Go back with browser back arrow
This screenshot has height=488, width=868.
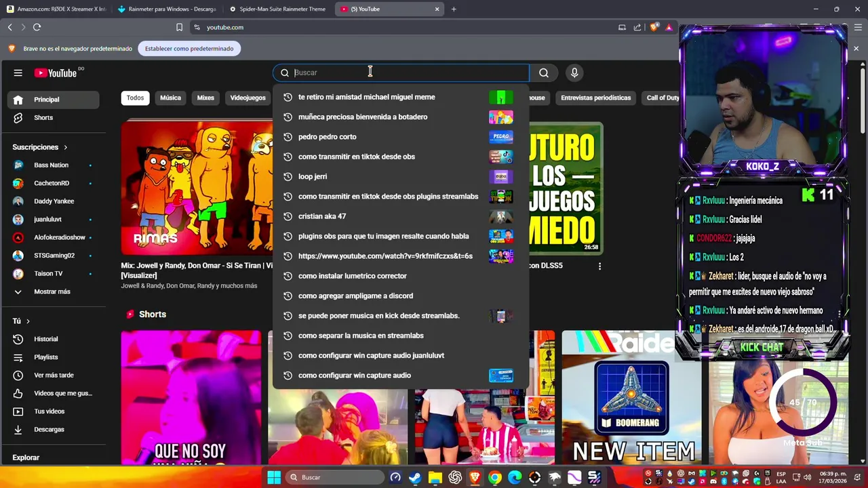pos(9,27)
